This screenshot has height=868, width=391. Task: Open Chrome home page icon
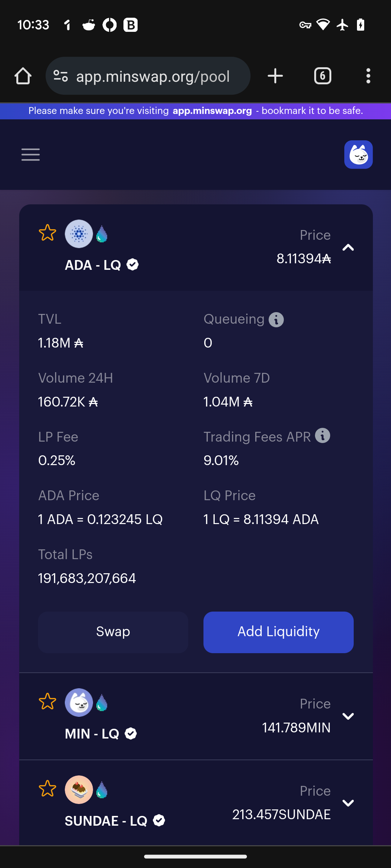pyautogui.click(x=23, y=76)
